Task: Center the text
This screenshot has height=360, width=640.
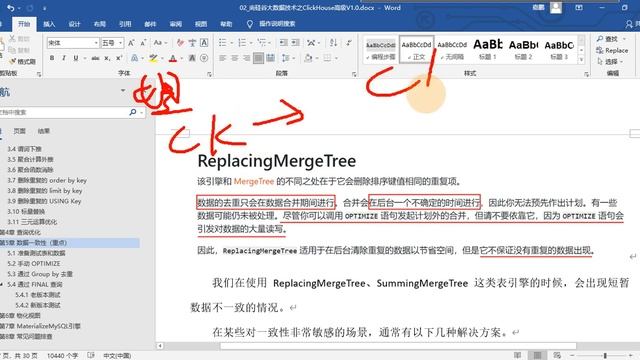Action: click(x=234, y=58)
